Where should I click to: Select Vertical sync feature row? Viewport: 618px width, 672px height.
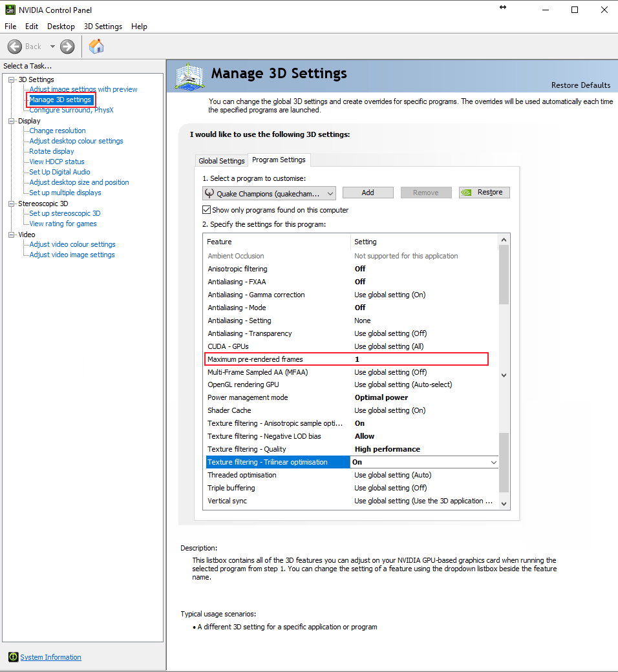pyautogui.click(x=351, y=501)
